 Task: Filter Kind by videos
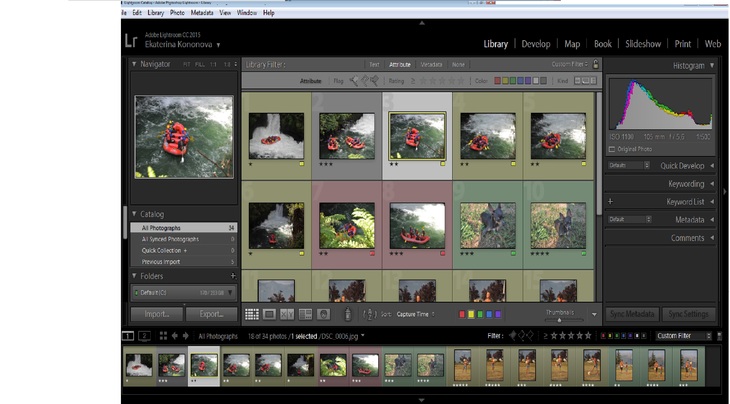(x=593, y=81)
